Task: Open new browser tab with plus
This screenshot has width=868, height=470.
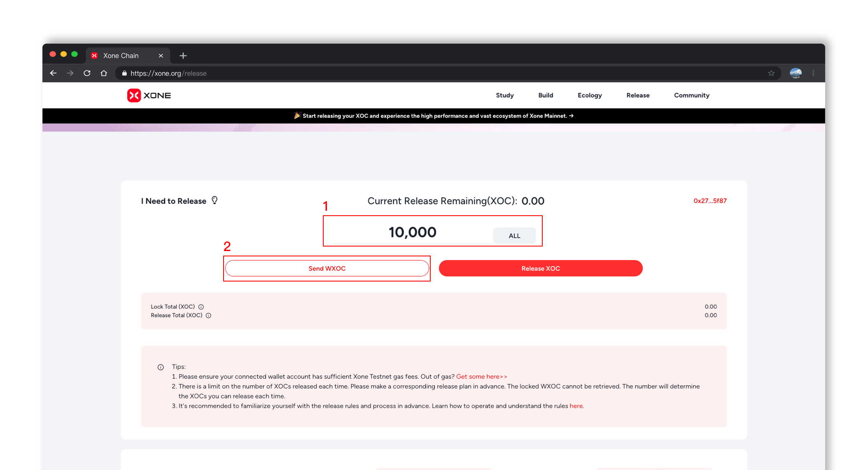Action: pyautogui.click(x=183, y=56)
